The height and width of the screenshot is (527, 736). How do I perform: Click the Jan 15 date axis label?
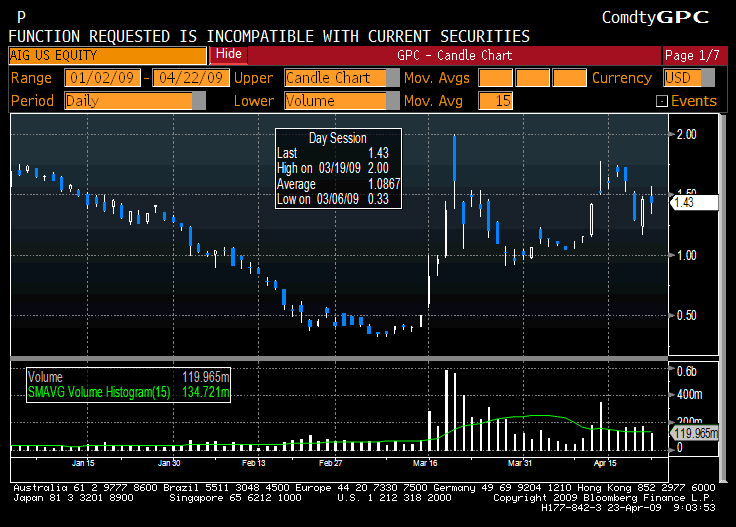click(x=83, y=463)
